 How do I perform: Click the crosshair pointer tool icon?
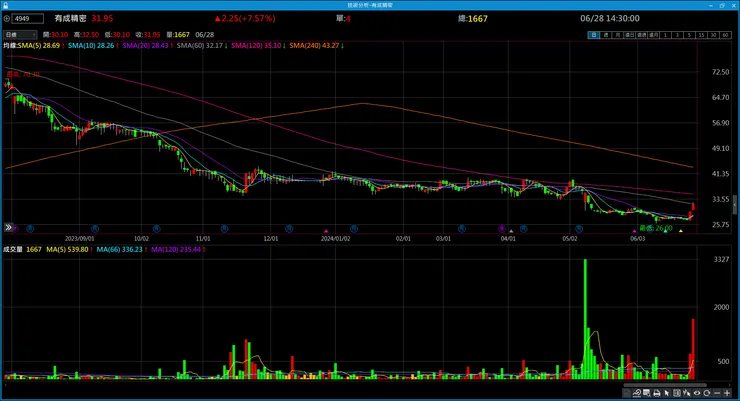[687, 393]
